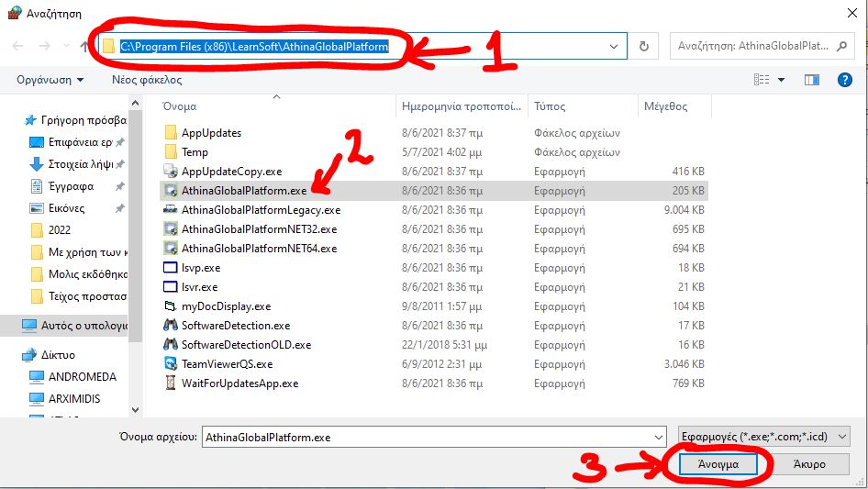Open recent locations chevron beside Forward
868x489 pixels.
(66, 46)
